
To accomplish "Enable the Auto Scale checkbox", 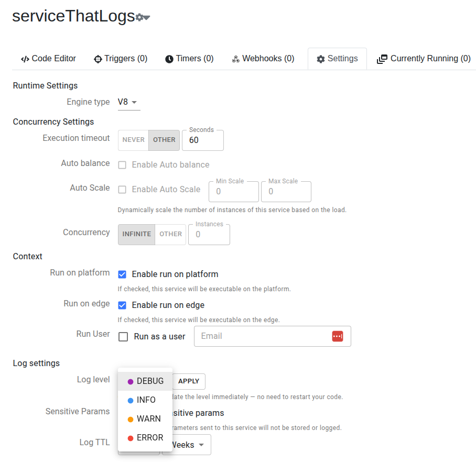I will [122, 190].
